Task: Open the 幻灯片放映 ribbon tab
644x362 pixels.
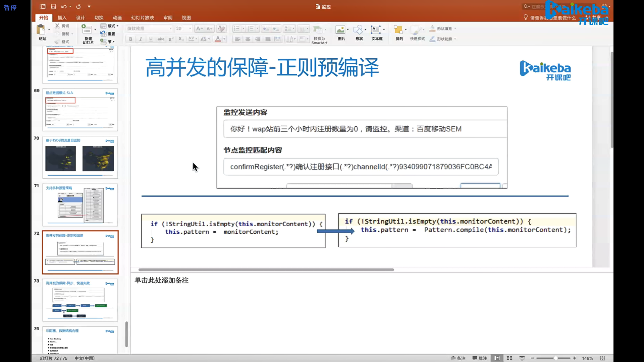Action: [x=143, y=18]
